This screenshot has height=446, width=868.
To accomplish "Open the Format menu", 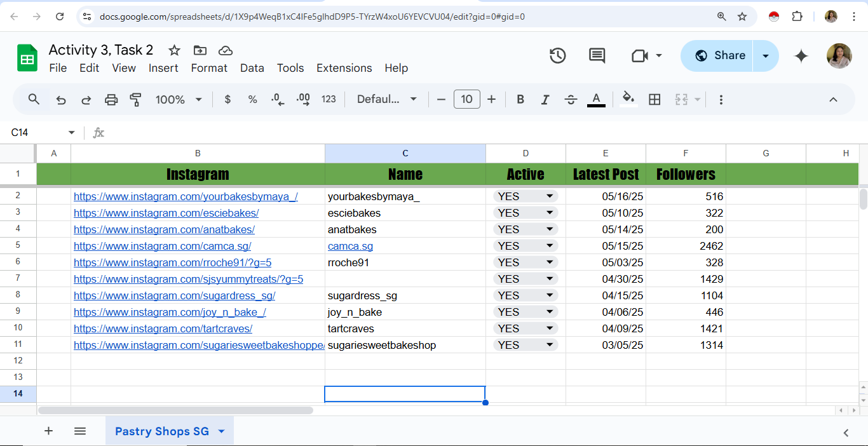I will point(209,68).
